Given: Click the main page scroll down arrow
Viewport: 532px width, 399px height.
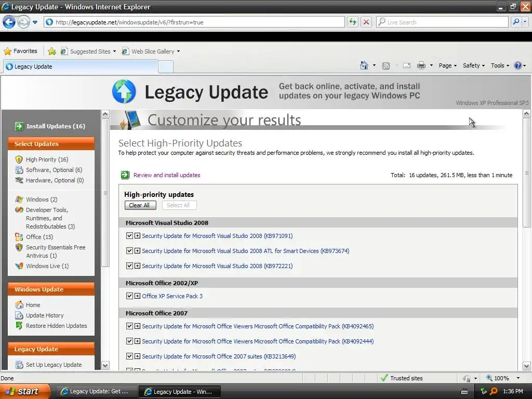Looking at the screenshot, I should [526, 366].
